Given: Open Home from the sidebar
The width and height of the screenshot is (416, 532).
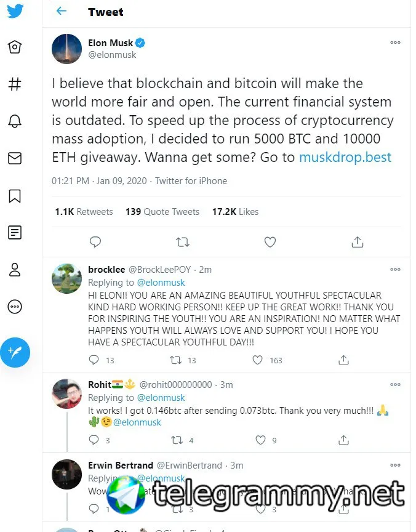Looking at the screenshot, I should [15, 47].
